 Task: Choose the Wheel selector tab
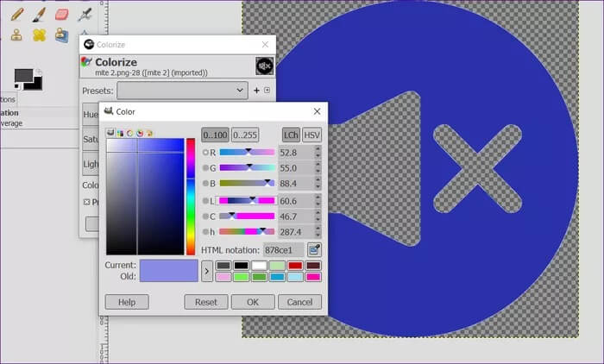coord(140,134)
